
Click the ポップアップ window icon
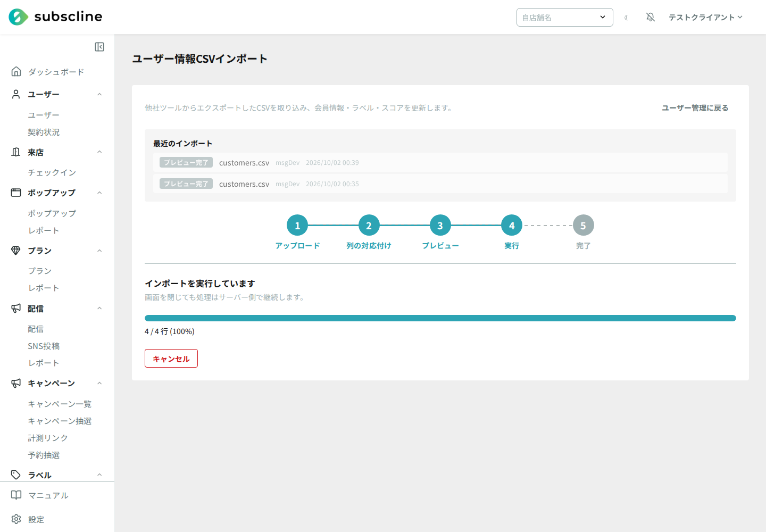(16, 193)
